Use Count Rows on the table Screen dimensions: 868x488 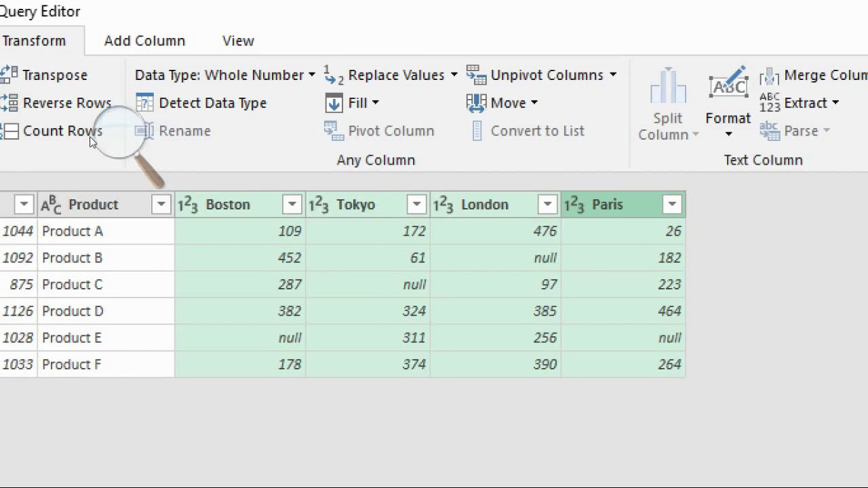pos(54,131)
